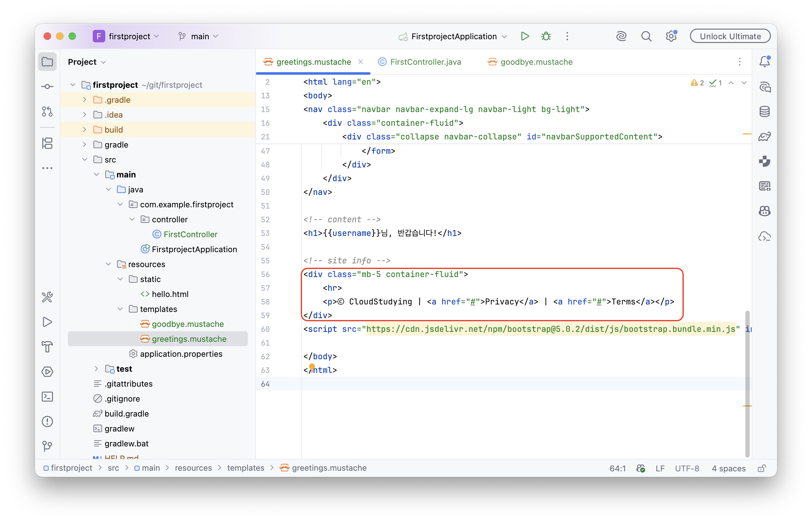Collapse the resources folder

click(x=108, y=264)
